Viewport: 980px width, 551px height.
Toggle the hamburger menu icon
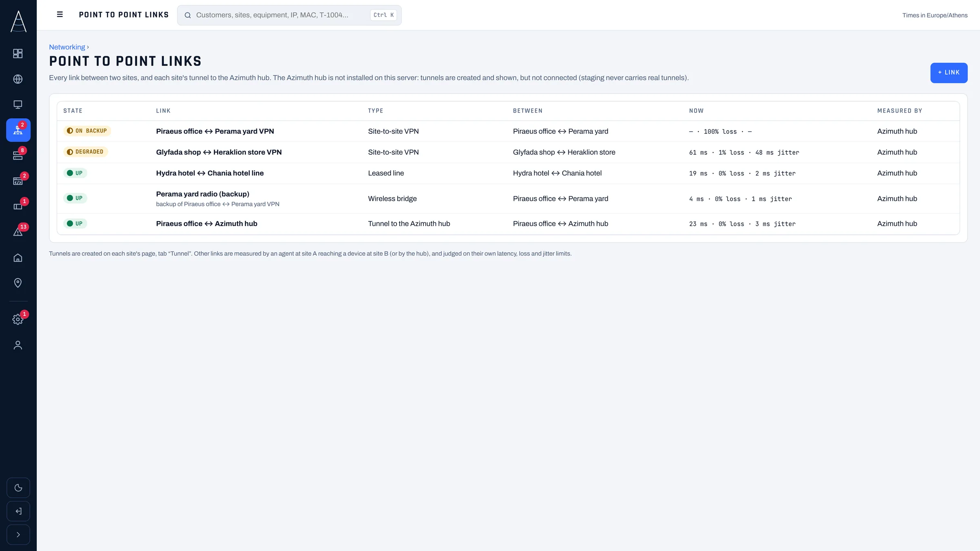coord(60,15)
